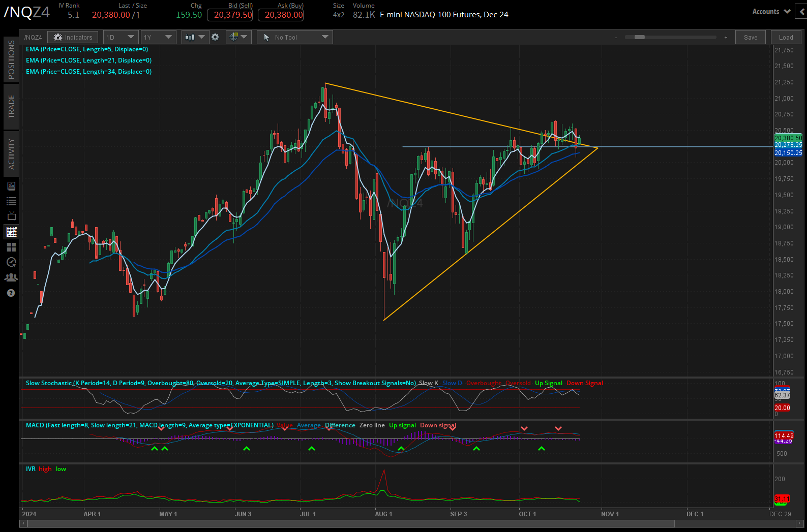Select the active chart grid icon
The width and height of the screenshot is (807, 532).
pyautogui.click(x=11, y=232)
